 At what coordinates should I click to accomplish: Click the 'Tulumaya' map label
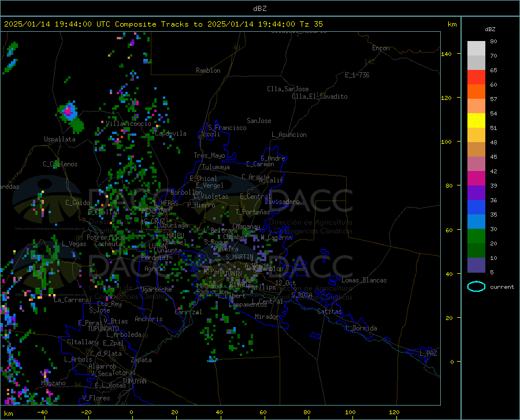[216, 167]
